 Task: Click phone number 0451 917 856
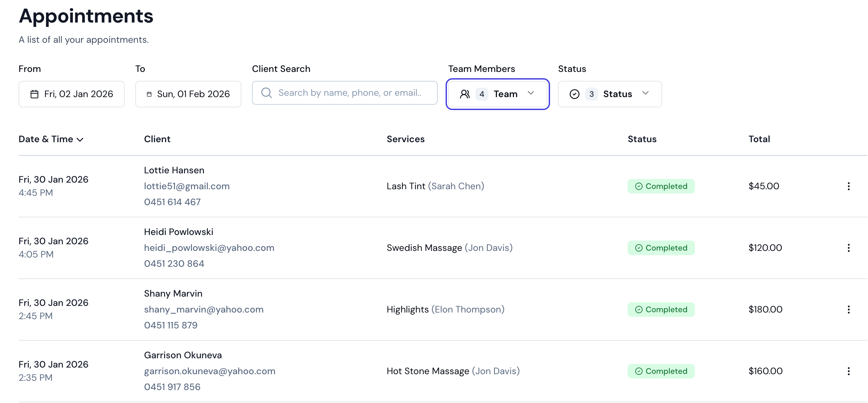tap(172, 387)
